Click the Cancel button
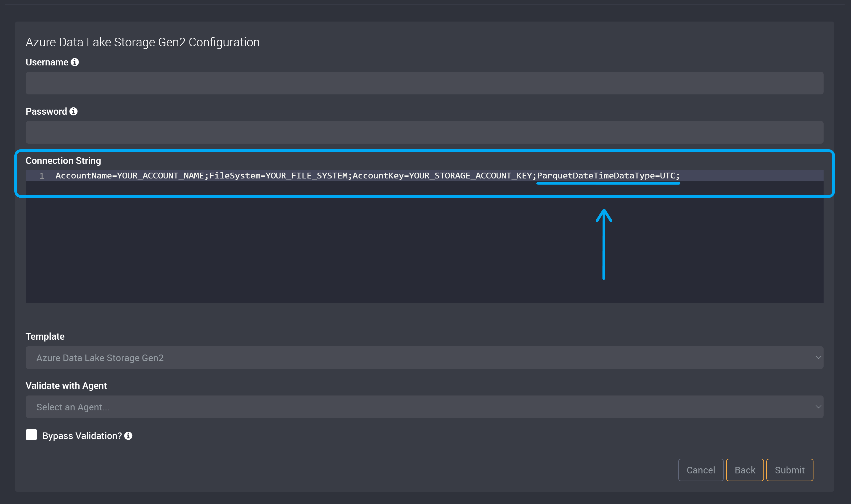This screenshot has height=504, width=851. click(701, 470)
